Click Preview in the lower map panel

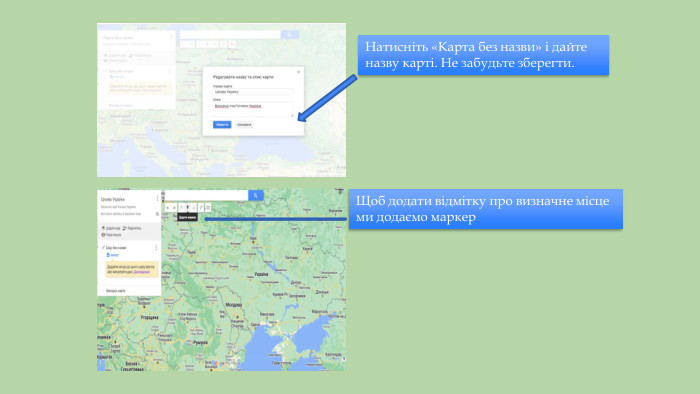pos(112,235)
